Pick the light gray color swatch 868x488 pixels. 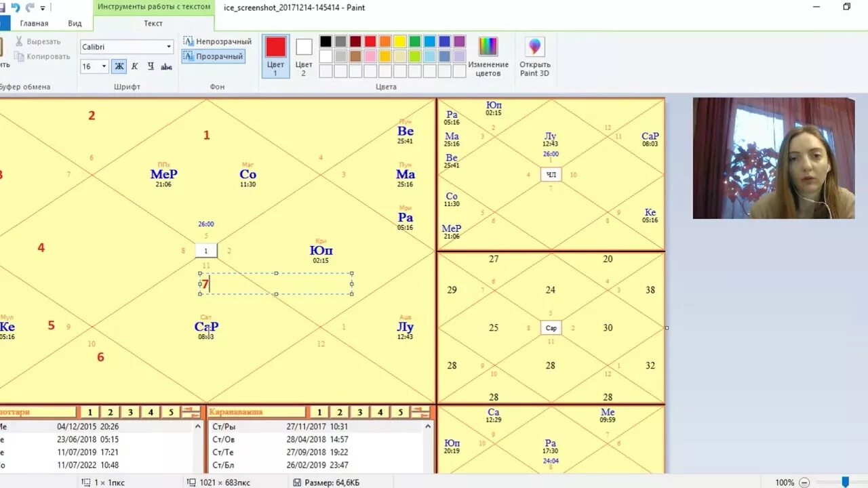[x=340, y=56]
